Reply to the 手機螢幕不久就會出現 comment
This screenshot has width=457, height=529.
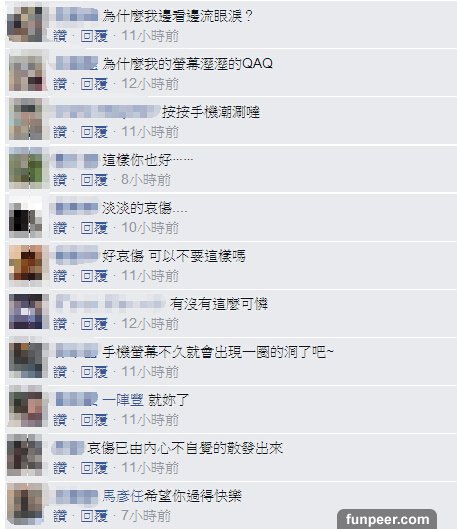point(94,372)
